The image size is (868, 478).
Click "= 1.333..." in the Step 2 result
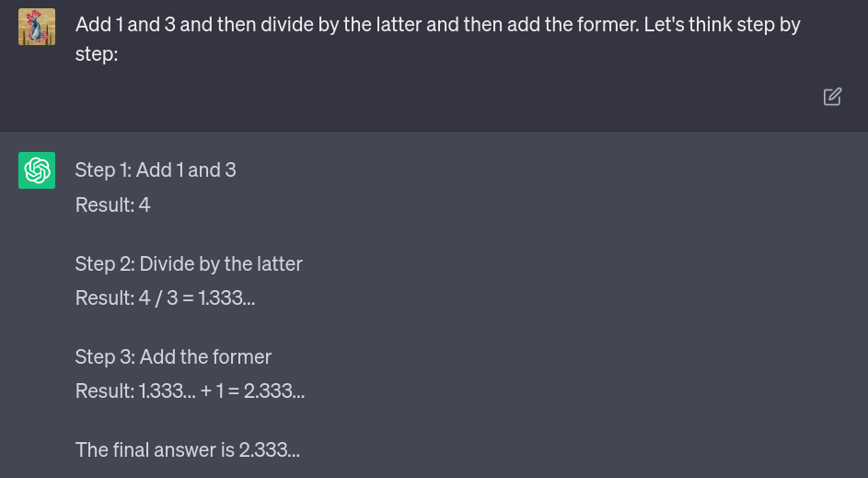click(219, 298)
